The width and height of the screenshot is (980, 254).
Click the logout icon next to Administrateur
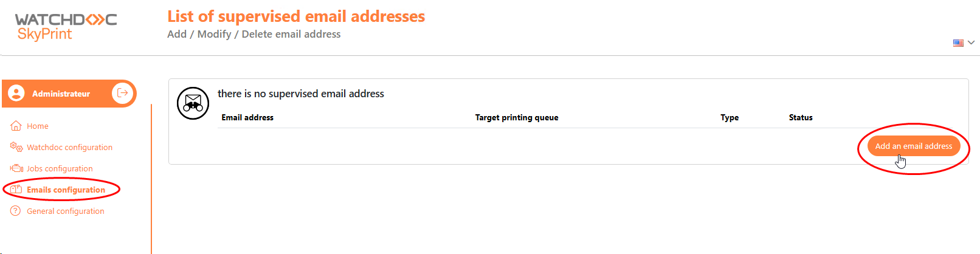[x=123, y=93]
